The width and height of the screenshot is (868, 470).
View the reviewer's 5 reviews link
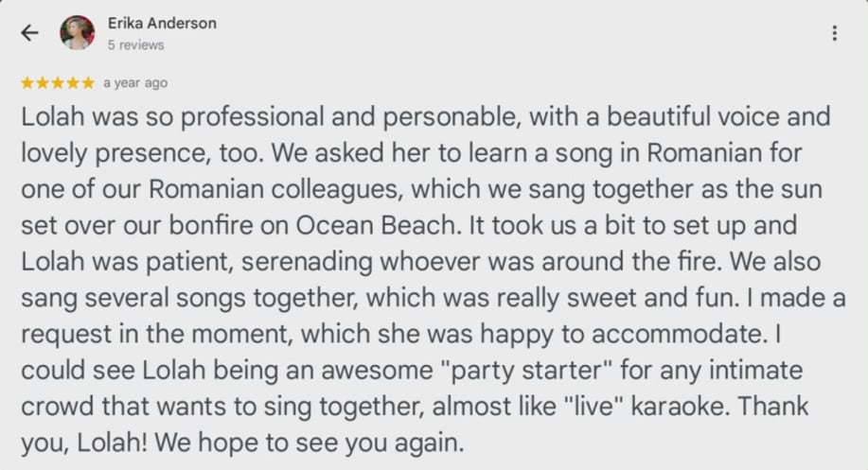(x=135, y=44)
